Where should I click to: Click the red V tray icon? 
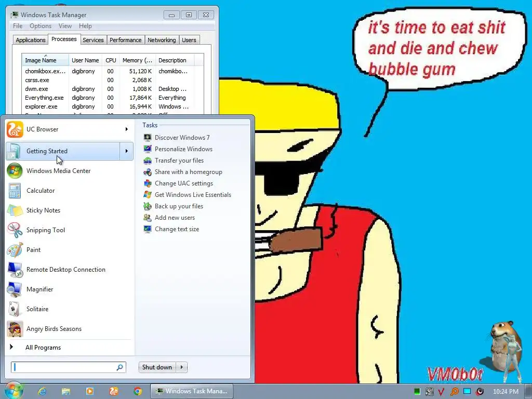tap(441, 392)
